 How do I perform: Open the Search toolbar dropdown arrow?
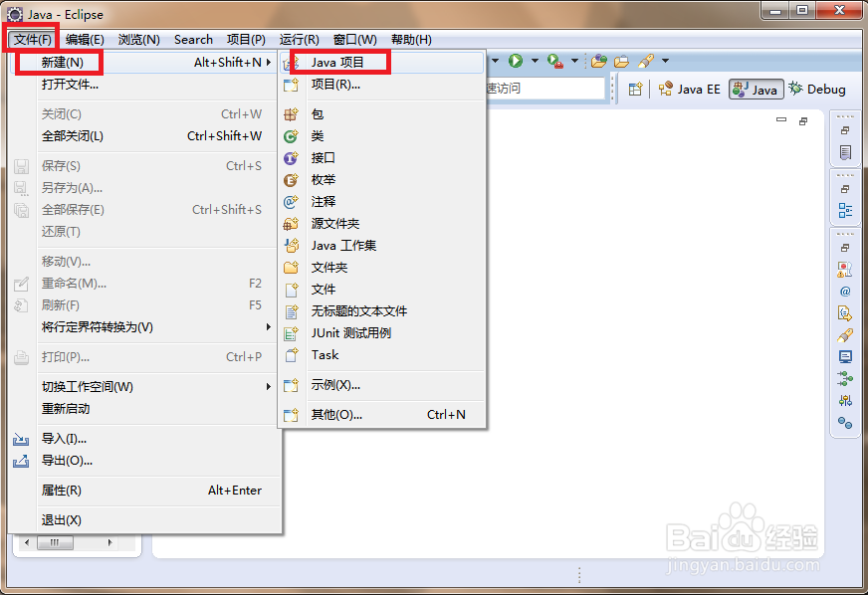point(665,61)
